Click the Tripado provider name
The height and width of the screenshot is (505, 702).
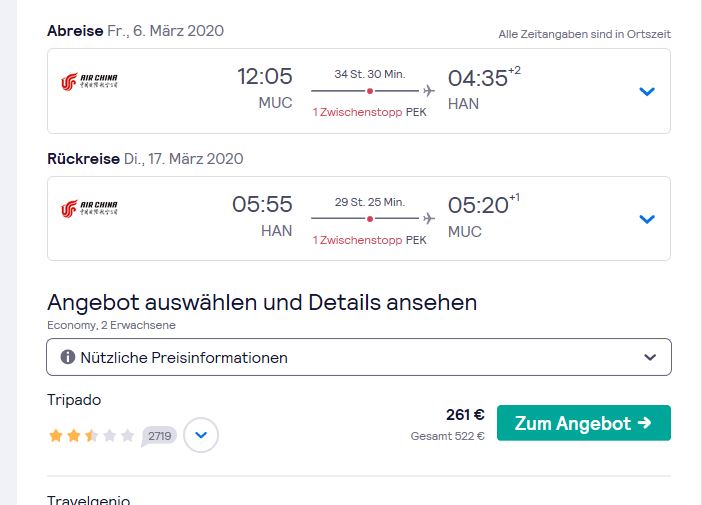click(x=74, y=400)
